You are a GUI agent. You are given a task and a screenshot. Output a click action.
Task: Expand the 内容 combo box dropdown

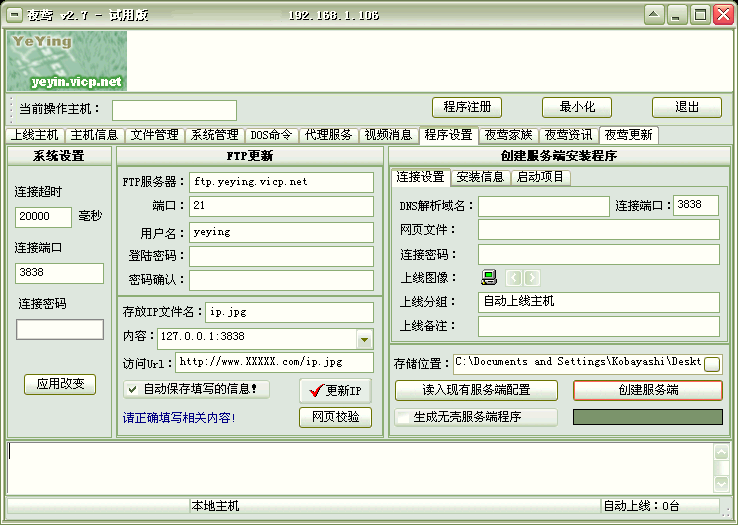[364, 339]
